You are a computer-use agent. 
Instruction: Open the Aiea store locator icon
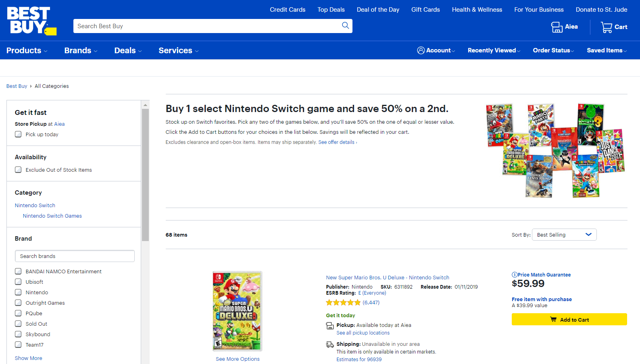pos(557,27)
